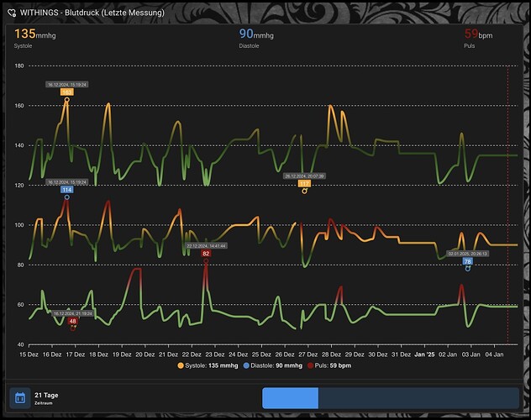This screenshot has height=420, width=531.
Task: Click the 16.12.2024, 21:19:24 timestamp tooltip
Action: 73,313
